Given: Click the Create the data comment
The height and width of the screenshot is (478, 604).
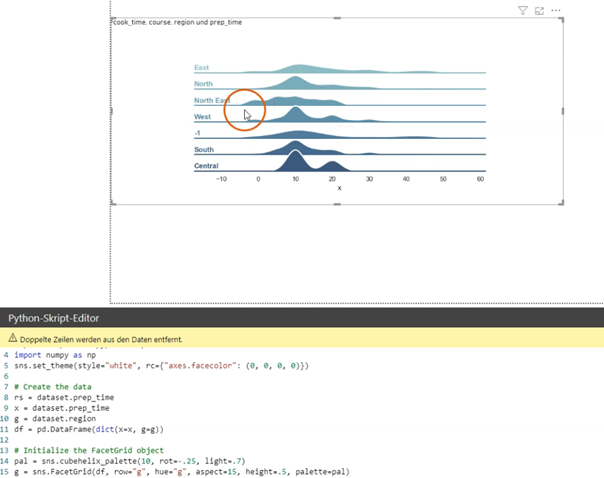Looking at the screenshot, I should pos(53,387).
